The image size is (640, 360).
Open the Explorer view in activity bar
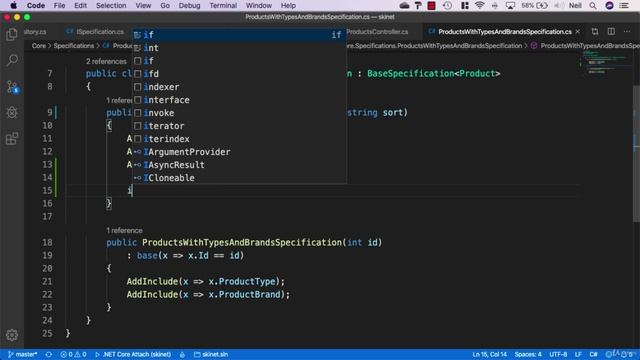(x=12, y=35)
